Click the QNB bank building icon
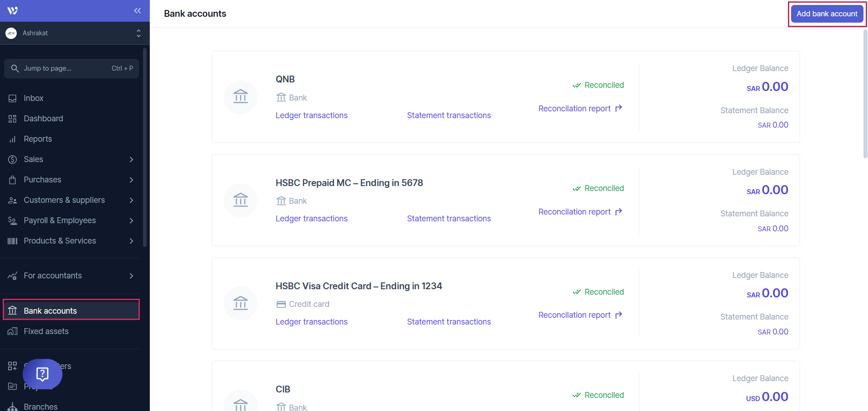Screen dimensions: 868x411 coord(240,97)
